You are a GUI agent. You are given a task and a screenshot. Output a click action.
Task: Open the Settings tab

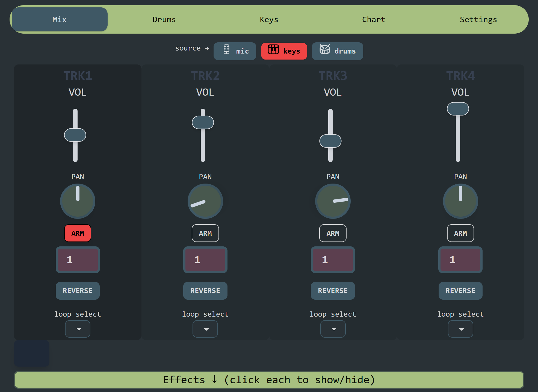[x=478, y=19]
